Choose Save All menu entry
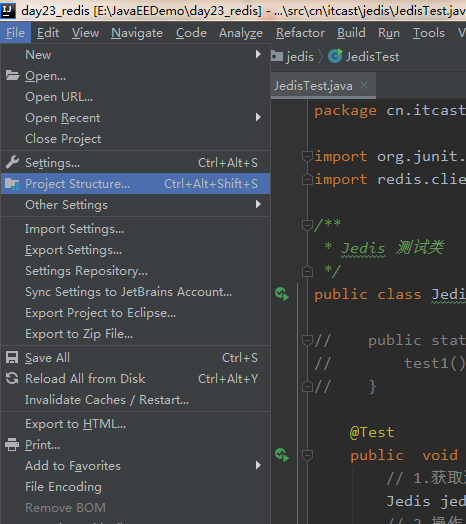This screenshot has width=466, height=524. click(135, 358)
